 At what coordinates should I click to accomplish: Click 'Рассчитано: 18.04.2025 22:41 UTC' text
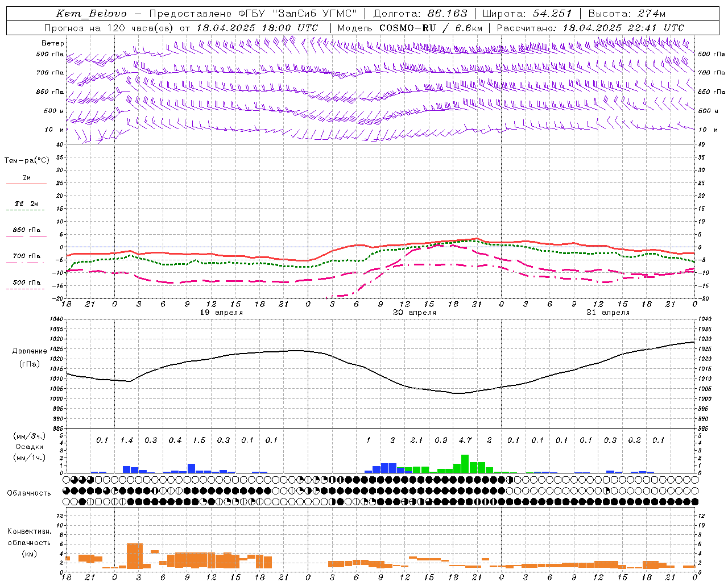(590, 28)
